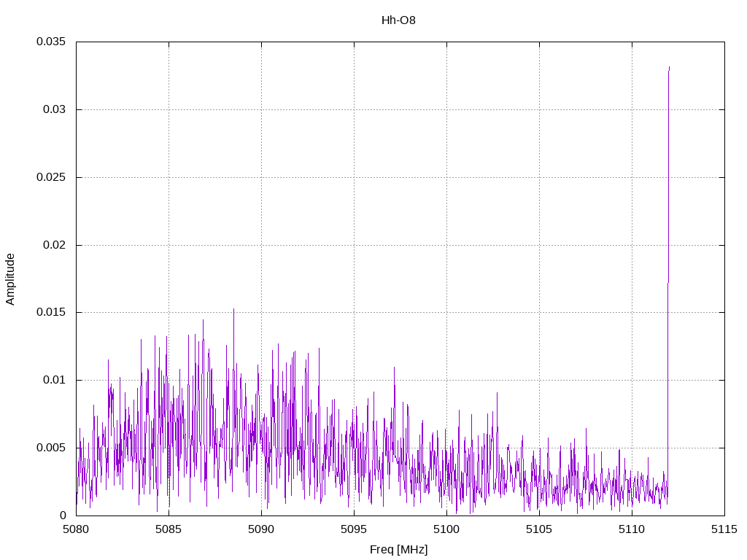Click the 5110 x-axis tick label
The width and height of the screenshot is (747, 560).
point(632,529)
